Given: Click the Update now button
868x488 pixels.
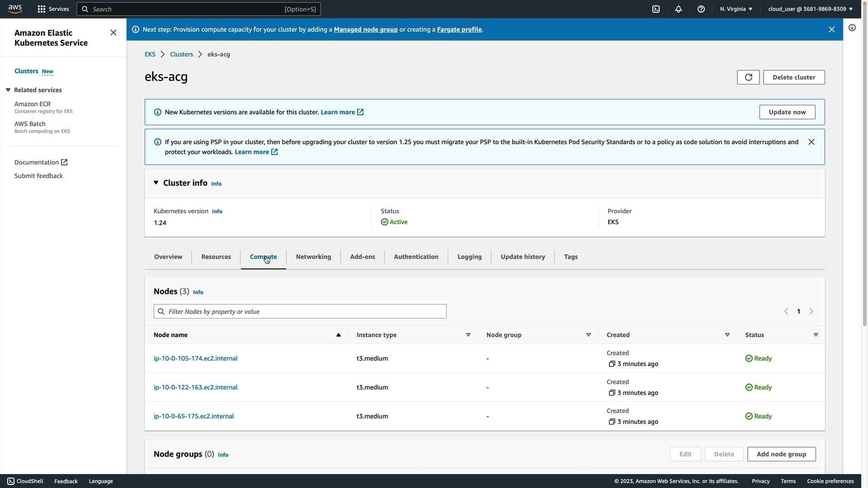Looking at the screenshot, I should coord(787,112).
